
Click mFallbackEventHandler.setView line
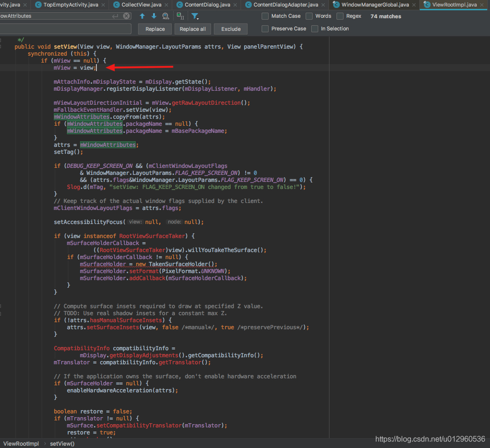coord(112,110)
